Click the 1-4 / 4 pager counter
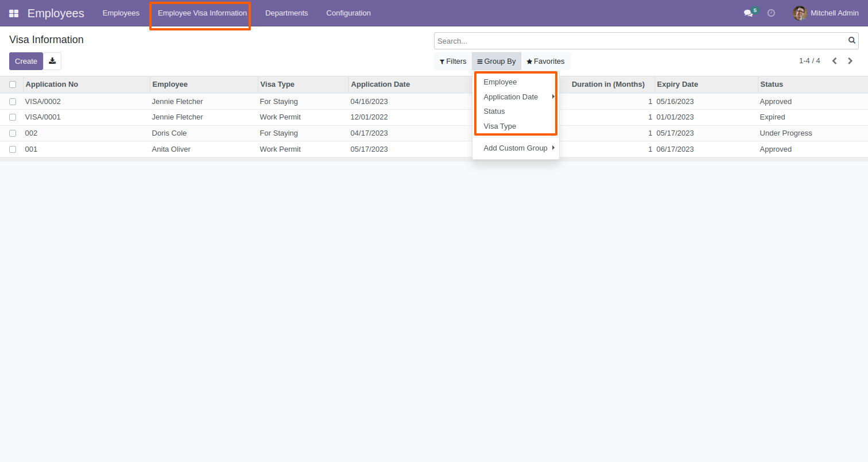This screenshot has height=462, width=868. coord(809,61)
